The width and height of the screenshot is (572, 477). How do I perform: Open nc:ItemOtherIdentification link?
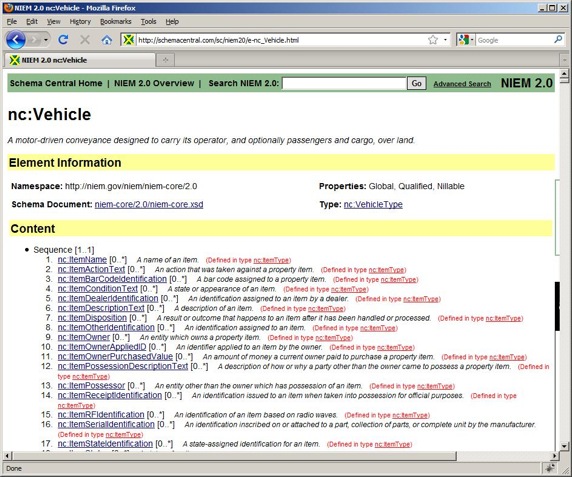point(106,327)
